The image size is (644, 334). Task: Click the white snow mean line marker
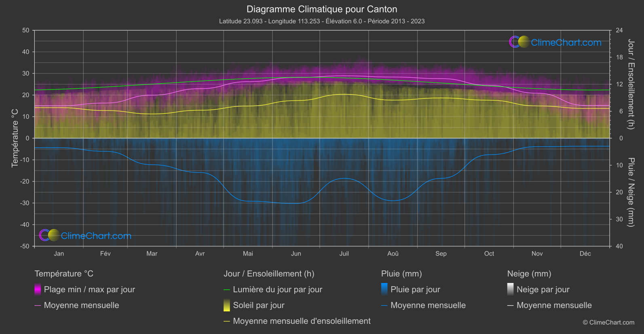[x=511, y=306]
